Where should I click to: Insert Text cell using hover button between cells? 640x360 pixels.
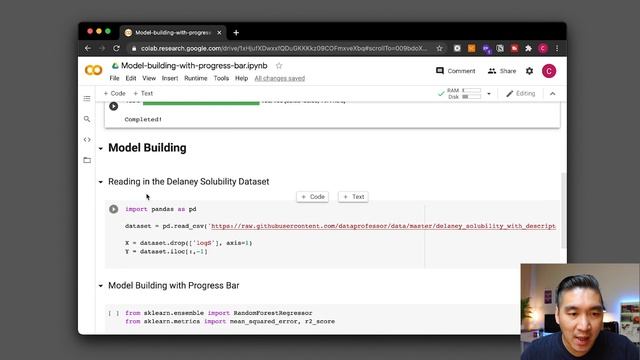tap(353, 197)
